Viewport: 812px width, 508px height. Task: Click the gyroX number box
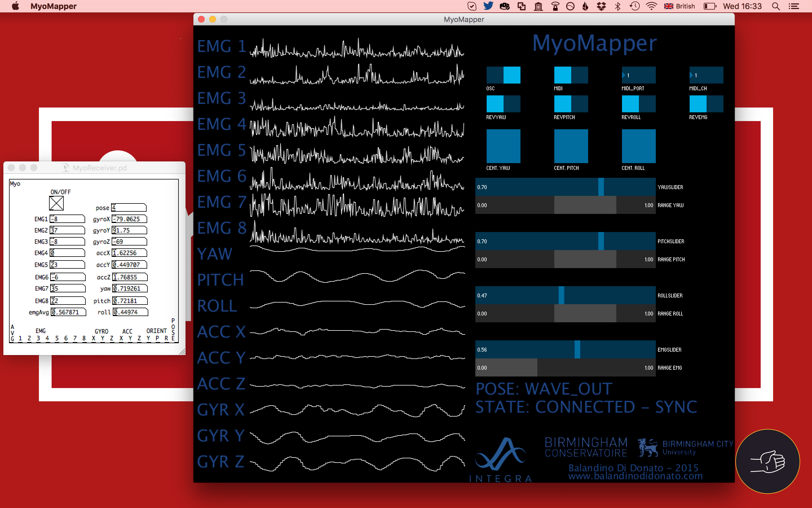coord(129,219)
